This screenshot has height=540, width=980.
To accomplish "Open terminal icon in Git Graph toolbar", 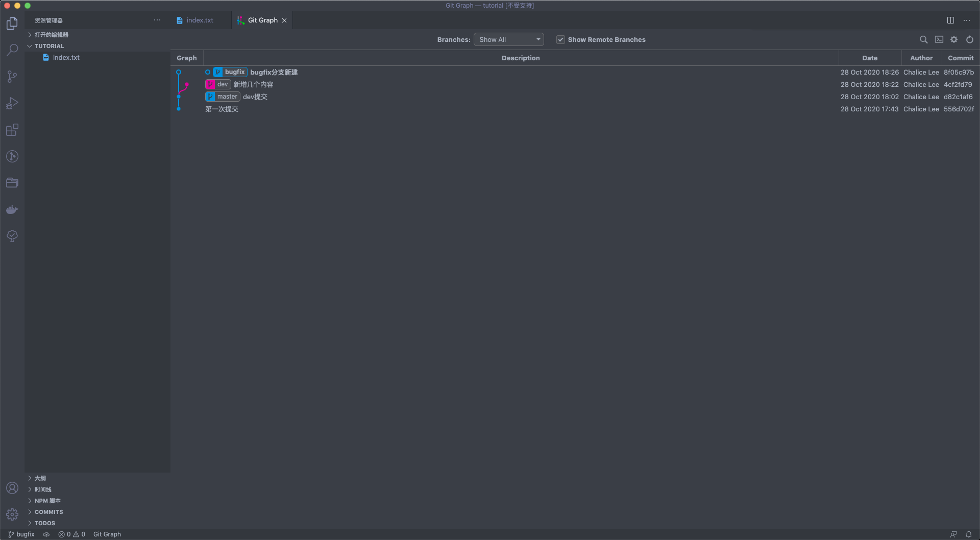I will pos(939,39).
